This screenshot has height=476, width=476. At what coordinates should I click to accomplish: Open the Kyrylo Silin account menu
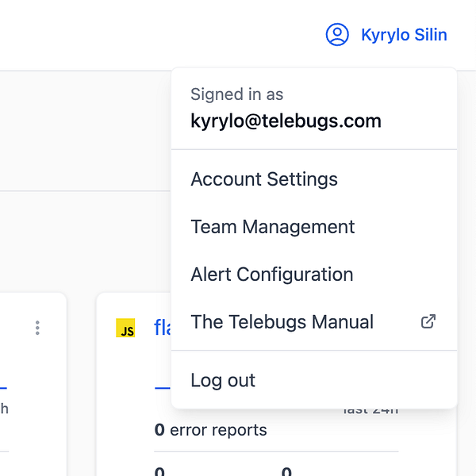coord(386,35)
